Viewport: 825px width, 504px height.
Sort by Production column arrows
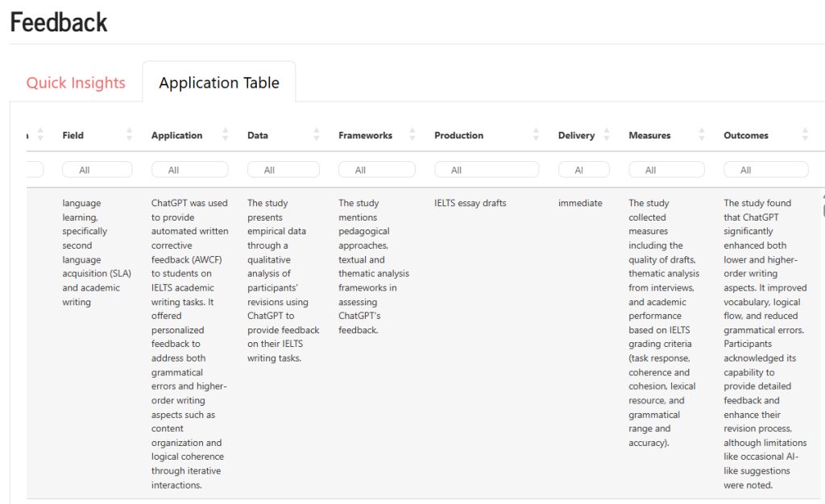pyautogui.click(x=537, y=135)
